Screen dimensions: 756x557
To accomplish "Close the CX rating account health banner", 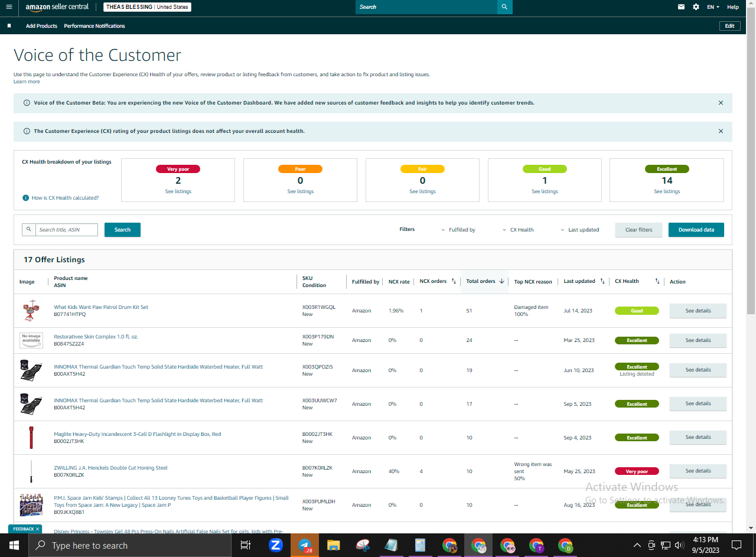I will click(x=721, y=131).
